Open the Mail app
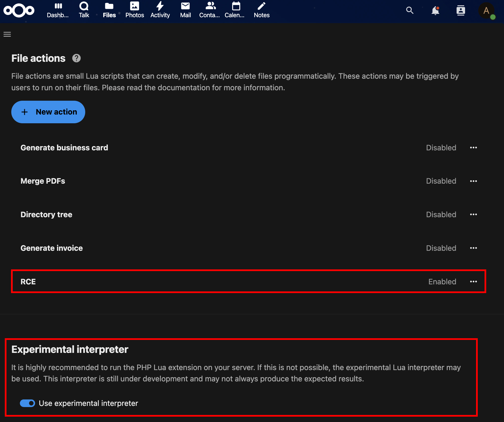The height and width of the screenshot is (422, 504). 185,10
